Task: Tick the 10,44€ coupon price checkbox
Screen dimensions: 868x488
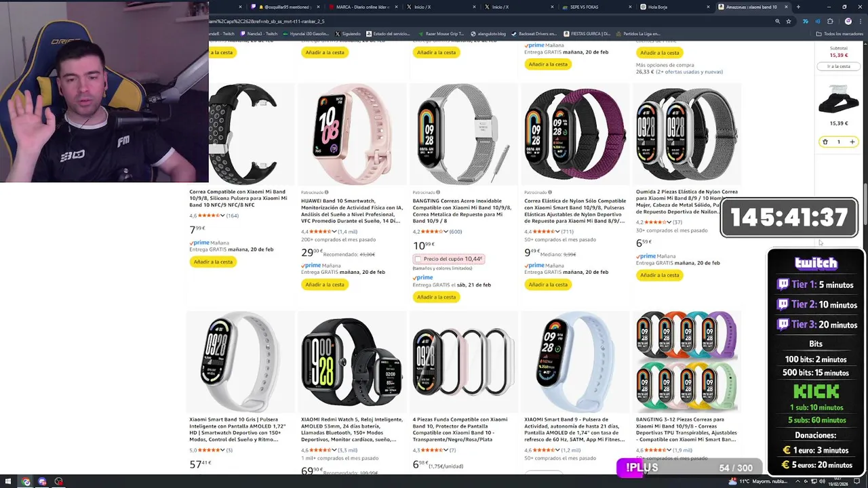Action: [418, 259]
